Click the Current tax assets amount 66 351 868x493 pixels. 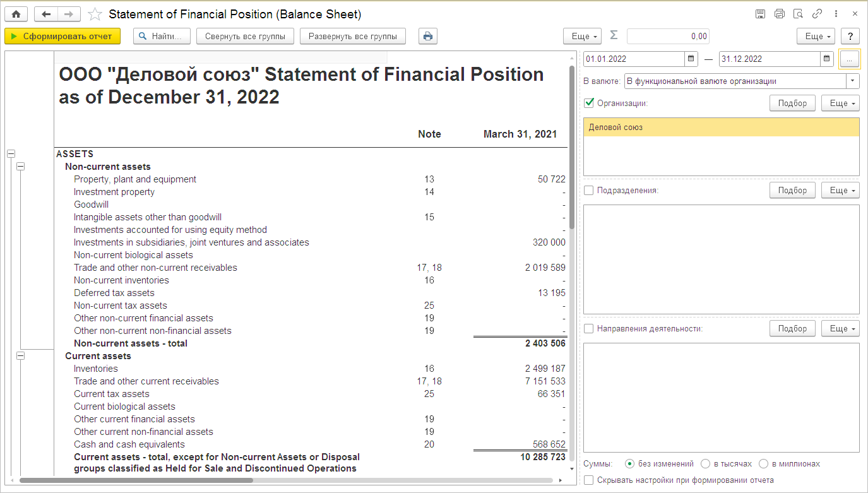(552, 394)
